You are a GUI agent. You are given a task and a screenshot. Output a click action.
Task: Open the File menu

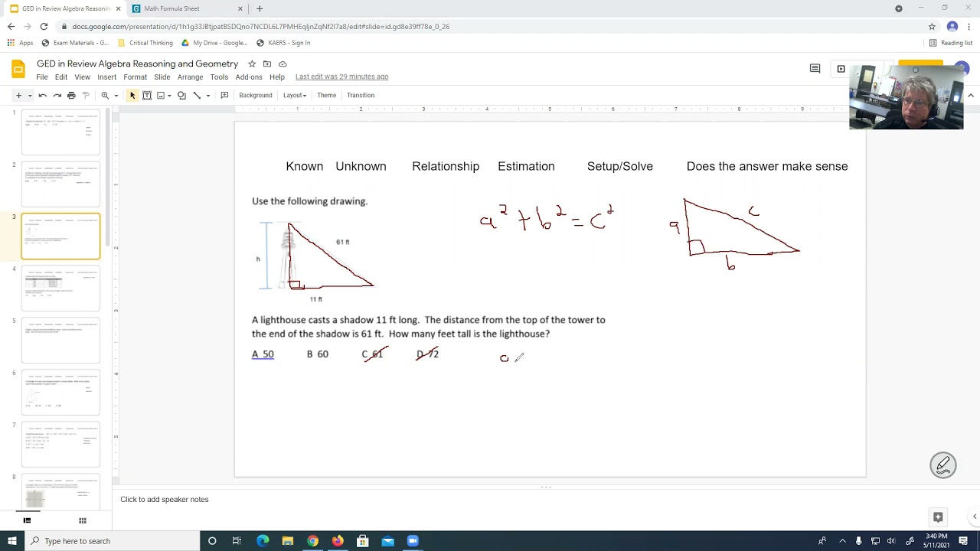[42, 77]
